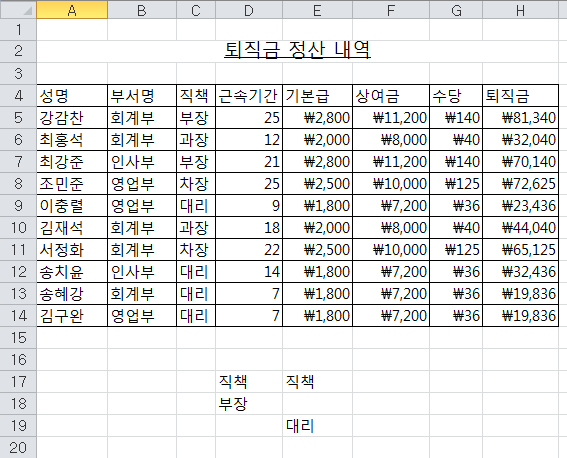Select row 20 header
The image size is (567, 458).
coord(18,448)
